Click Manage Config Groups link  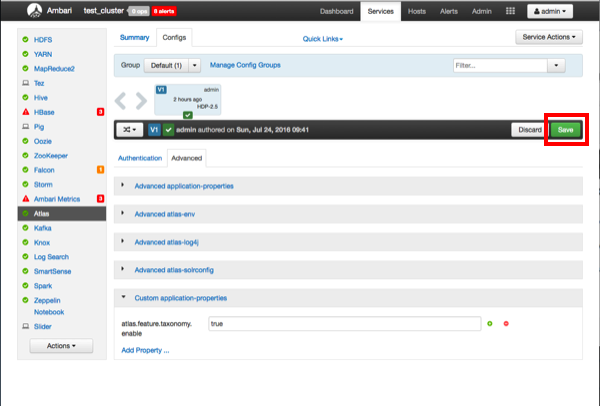(245, 65)
